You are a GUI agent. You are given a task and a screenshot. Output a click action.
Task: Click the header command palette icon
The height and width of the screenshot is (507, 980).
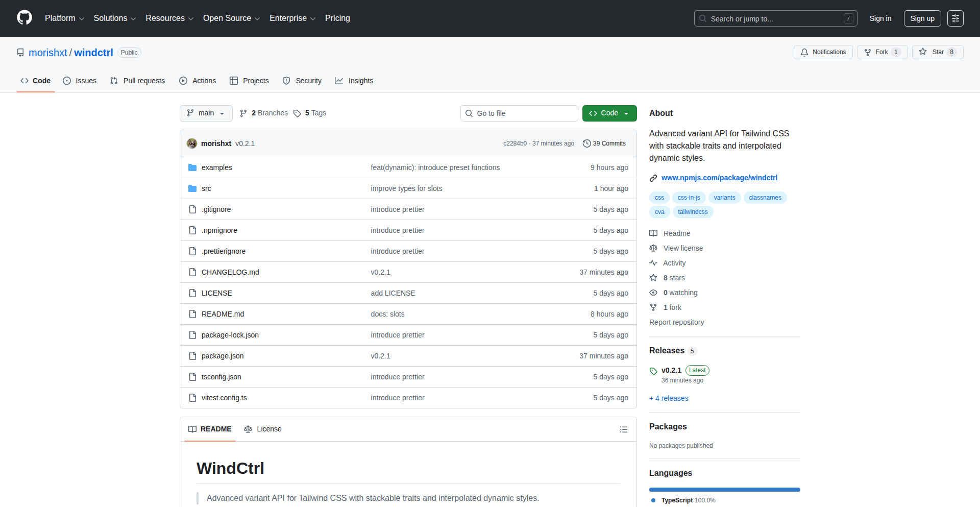click(x=955, y=18)
